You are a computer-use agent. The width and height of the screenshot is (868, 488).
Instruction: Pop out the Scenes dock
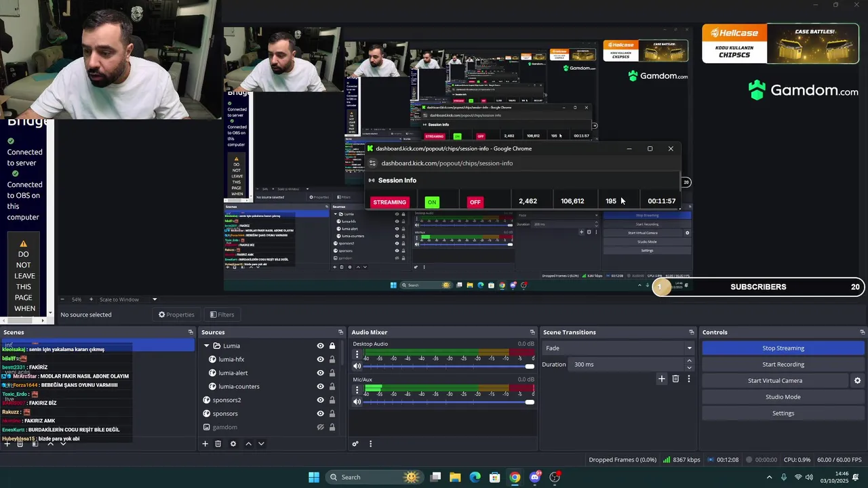pyautogui.click(x=191, y=332)
